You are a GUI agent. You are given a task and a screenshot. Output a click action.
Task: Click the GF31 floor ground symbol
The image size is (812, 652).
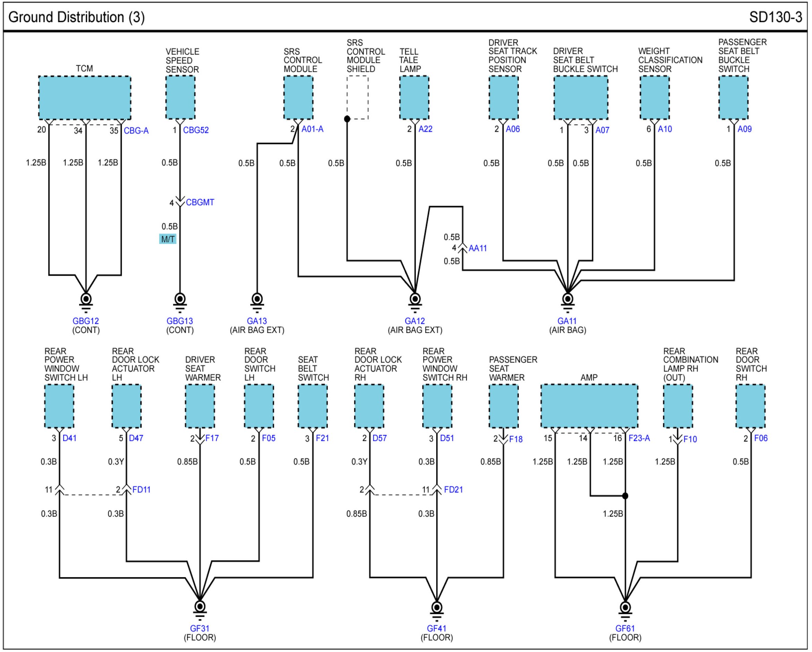(x=200, y=607)
